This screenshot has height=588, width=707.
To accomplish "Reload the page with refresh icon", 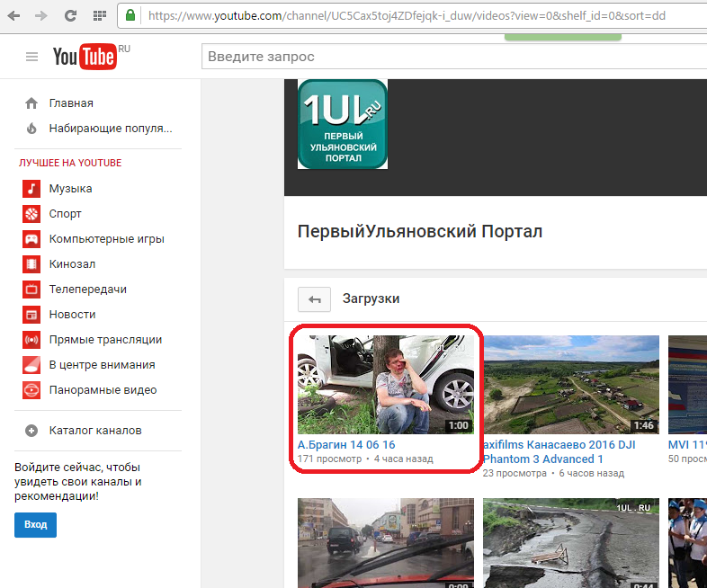I will [70, 16].
